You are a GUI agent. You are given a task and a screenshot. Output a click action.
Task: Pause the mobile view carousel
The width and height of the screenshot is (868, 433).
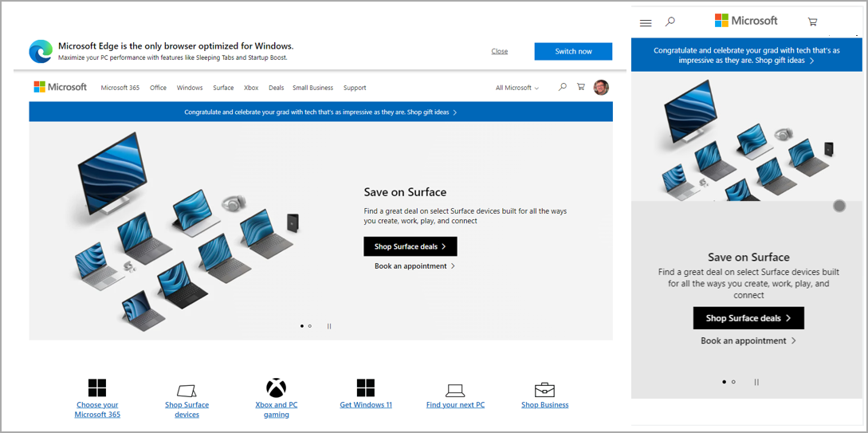pyautogui.click(x=756, y=381)
